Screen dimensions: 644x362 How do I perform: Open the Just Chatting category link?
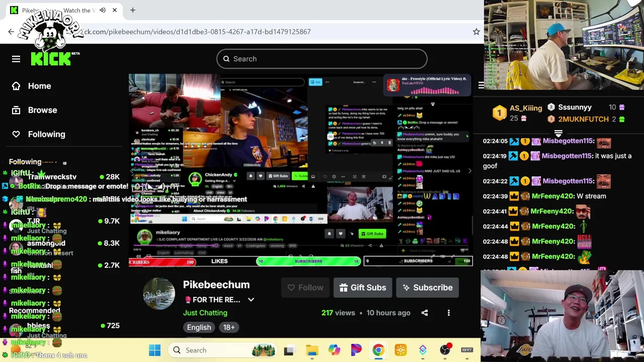pyautogui.click(x=205, y=313)
